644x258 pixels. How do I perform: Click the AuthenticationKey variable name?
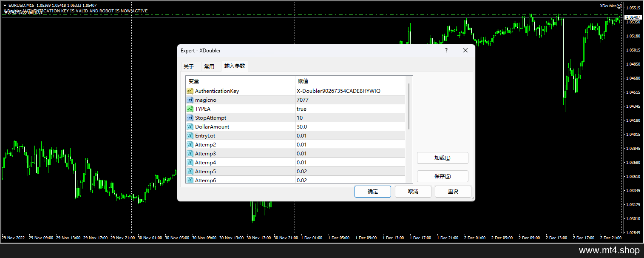[217, 91]
